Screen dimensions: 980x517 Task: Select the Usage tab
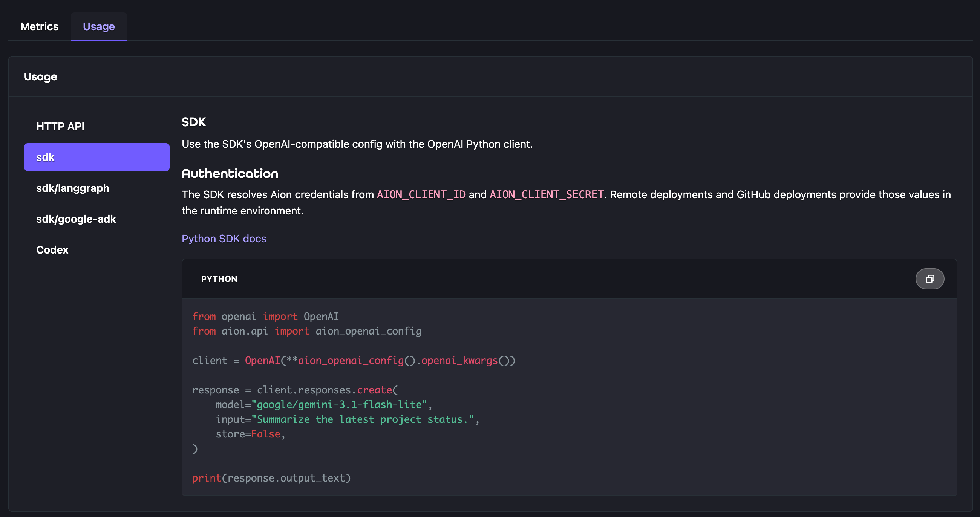point(99,26)
